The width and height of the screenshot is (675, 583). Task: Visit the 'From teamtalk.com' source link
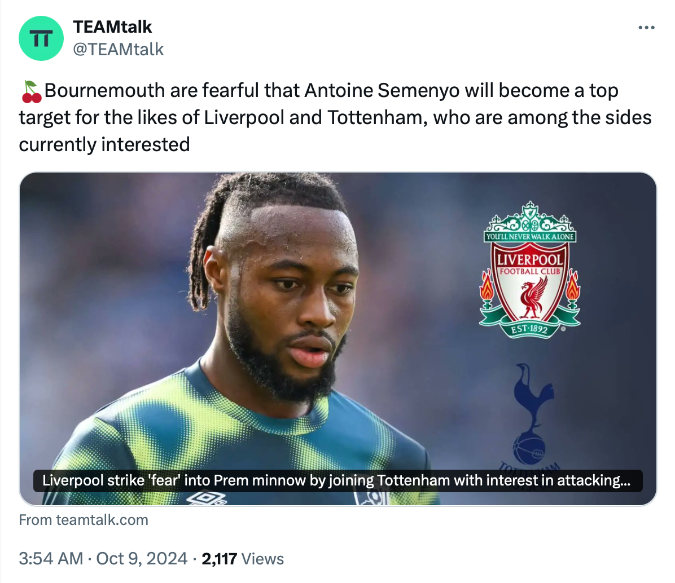(84, 520)
